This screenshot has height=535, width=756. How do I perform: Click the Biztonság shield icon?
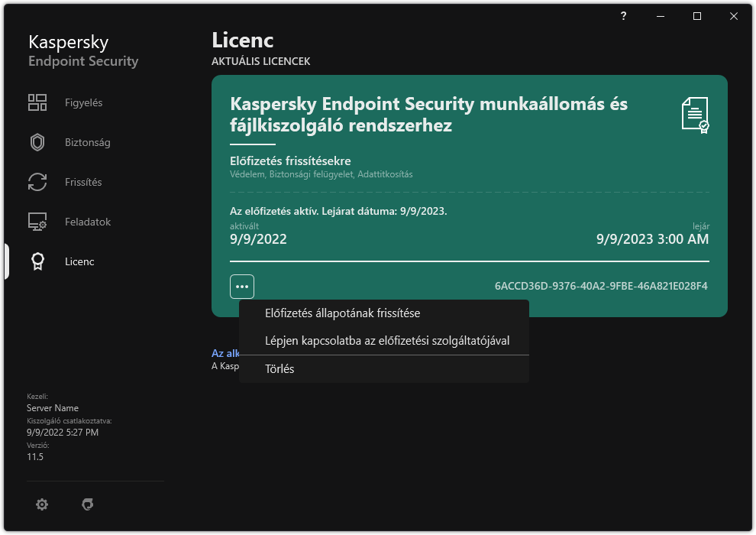click(37, 141)
